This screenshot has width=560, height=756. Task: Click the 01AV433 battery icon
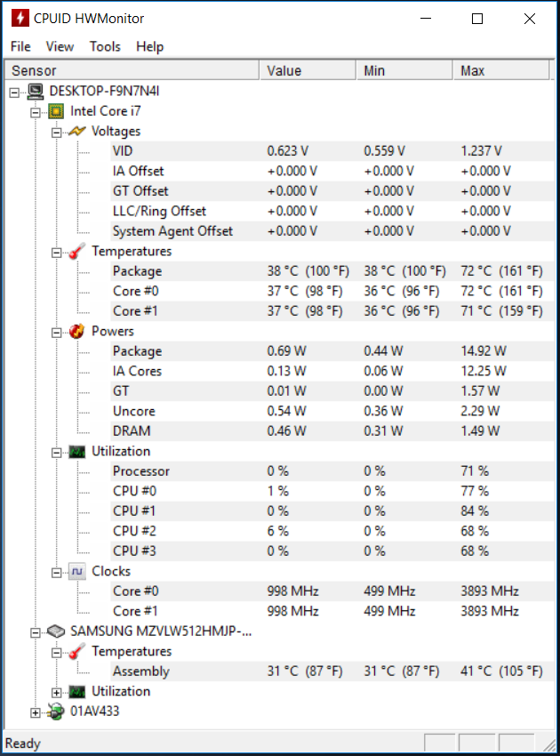56,712
